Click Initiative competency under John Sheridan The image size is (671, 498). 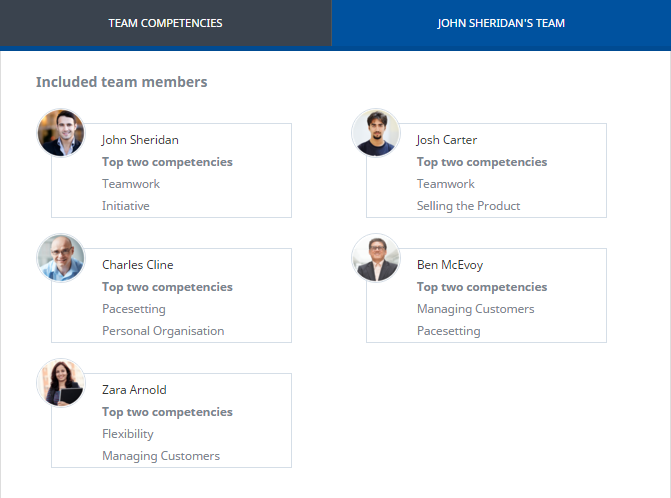[x=126, y=206]
